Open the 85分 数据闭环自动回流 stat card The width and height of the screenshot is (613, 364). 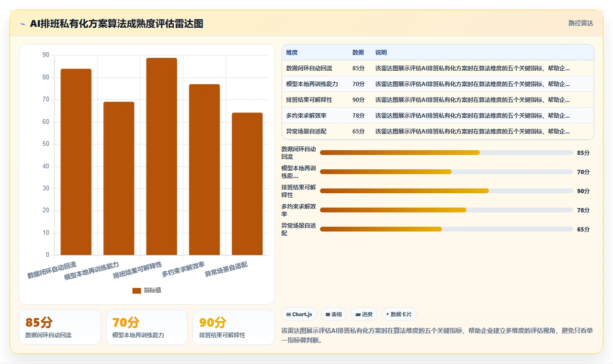[x=60, y=327]
